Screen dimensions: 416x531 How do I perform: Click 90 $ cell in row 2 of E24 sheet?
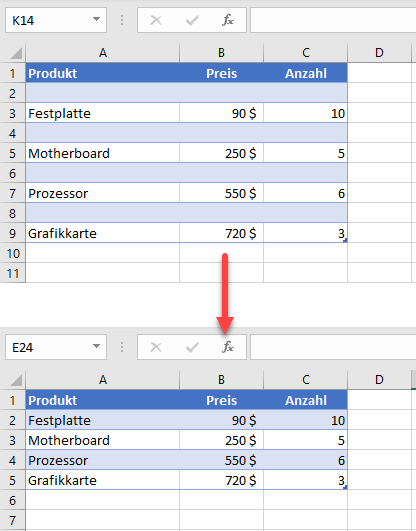(221, 420)
